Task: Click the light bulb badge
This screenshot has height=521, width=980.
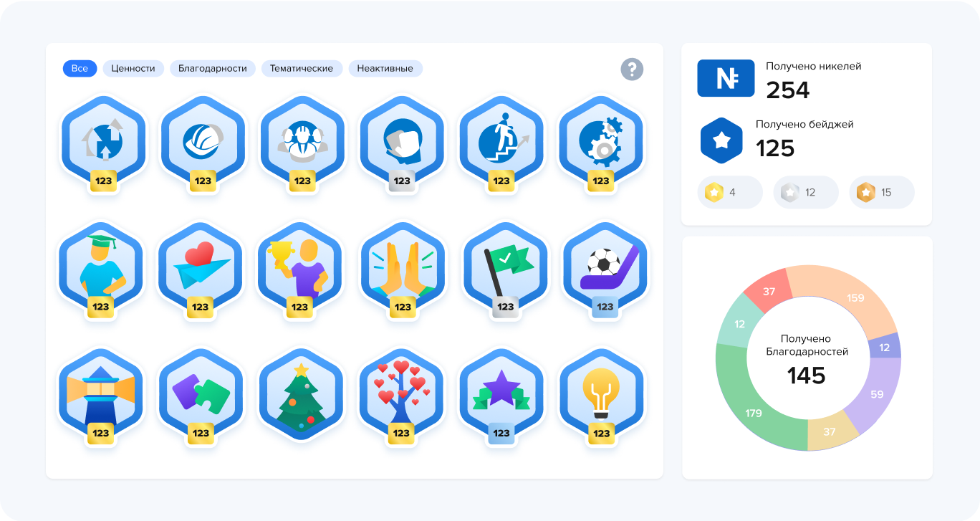Action: (x=602, y=393)
